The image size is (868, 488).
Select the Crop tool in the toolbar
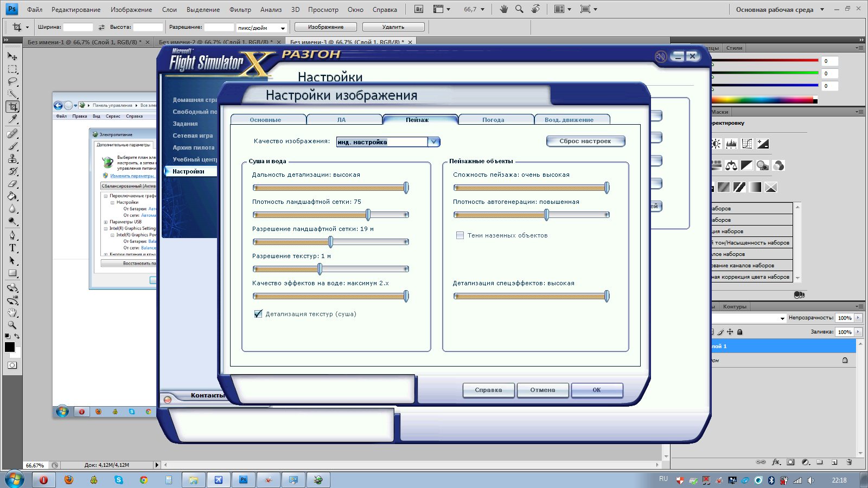pyautogui.click(x=12, y=107)
